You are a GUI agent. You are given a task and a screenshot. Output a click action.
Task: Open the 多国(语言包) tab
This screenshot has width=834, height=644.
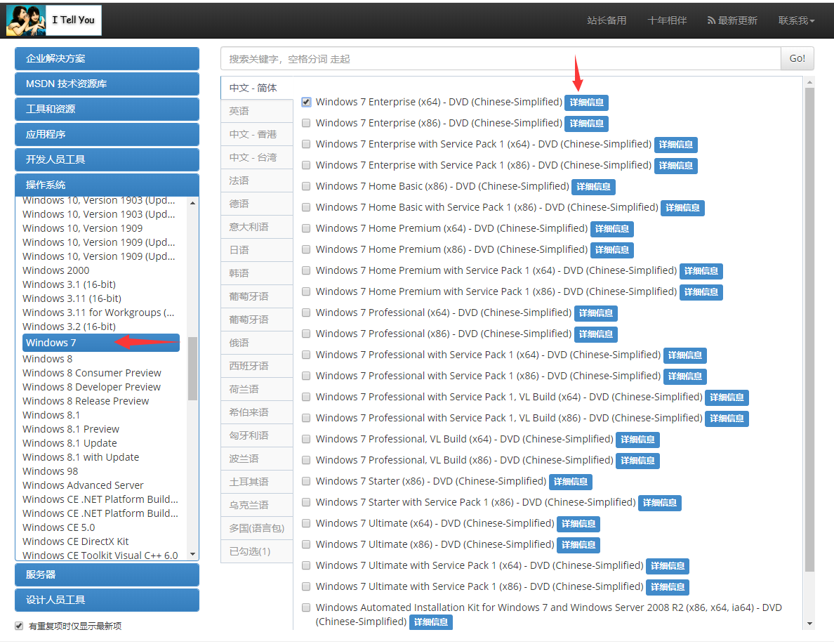pyautogui.click(x=257, y=528)
